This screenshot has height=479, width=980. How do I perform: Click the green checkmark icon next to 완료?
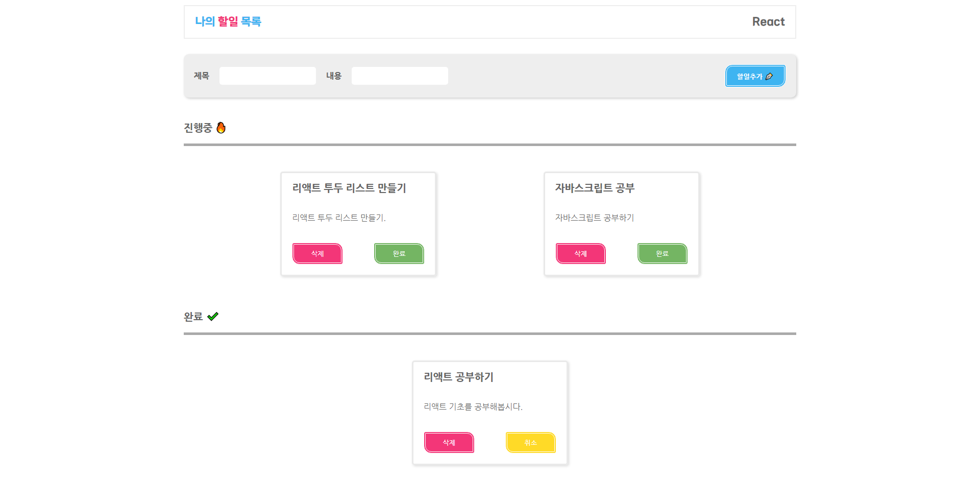(213, 317)
